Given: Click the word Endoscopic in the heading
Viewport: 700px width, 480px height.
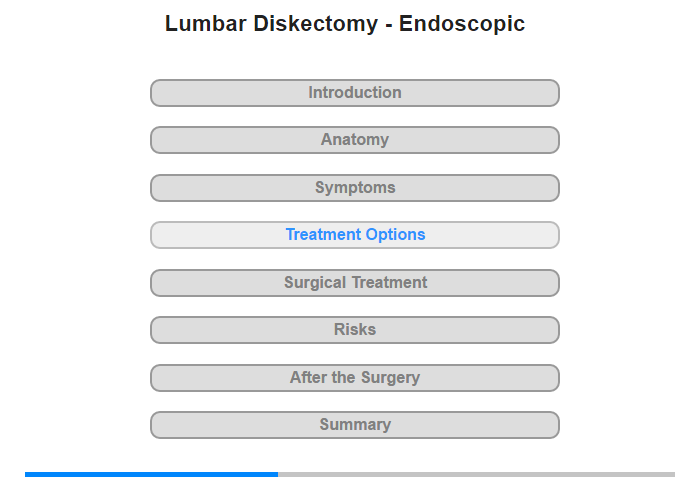Looking at the screenshot, I should [462, 24].
